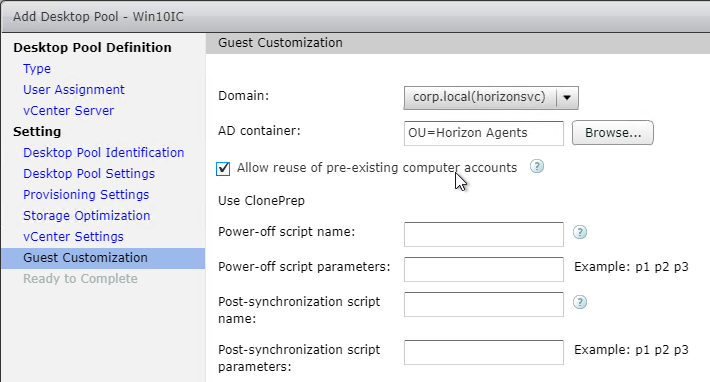Viewport: 710px width, 382px height.
Task: Uncheck Allow reuse of pre-existing computer accounts
Action: pyautogui.click(x=223, y=168)
